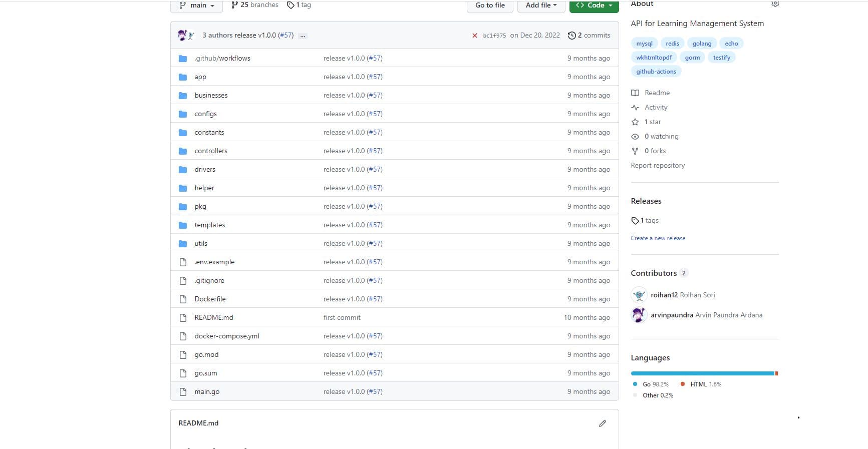Expand commit message ellipsis
This screenshot has width=868, height=449.
tap(303, 36)
